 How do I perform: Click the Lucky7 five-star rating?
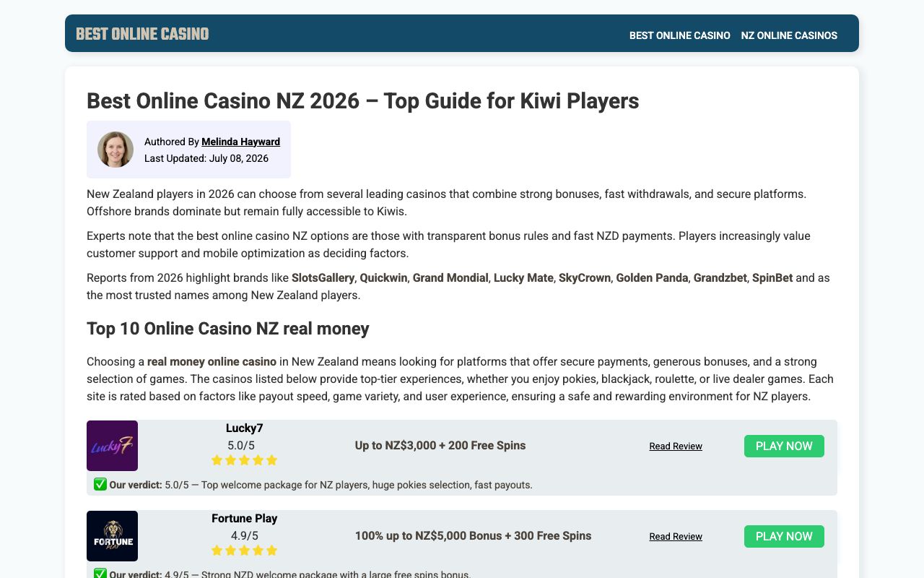[x=244, y=460]
